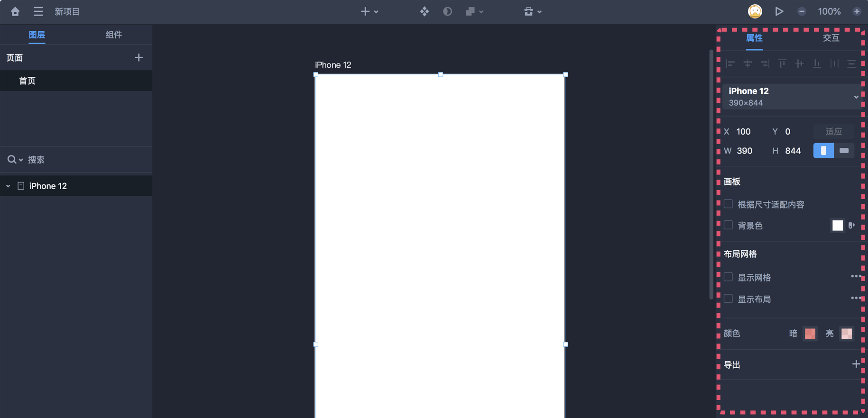The height and width of the screenshot is (418, 868).
Task: Add a new page with plus icon
Action: (x=139, y=58)
